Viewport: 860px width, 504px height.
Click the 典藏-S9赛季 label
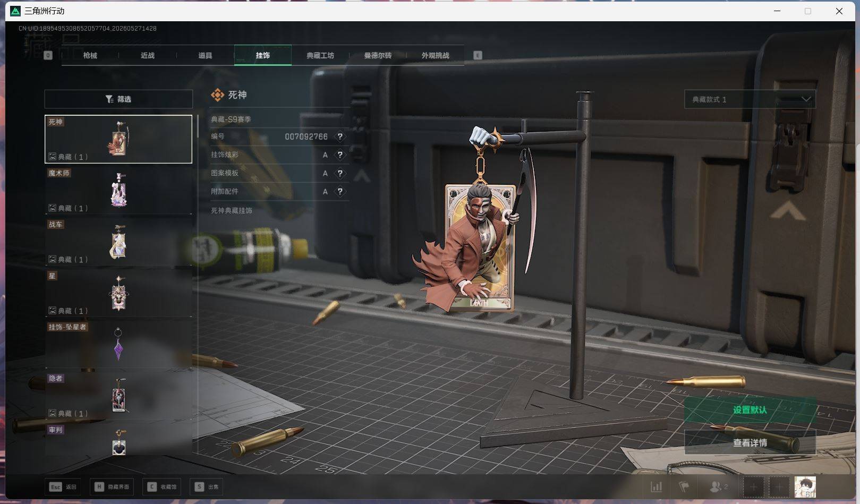click(231, 119)
